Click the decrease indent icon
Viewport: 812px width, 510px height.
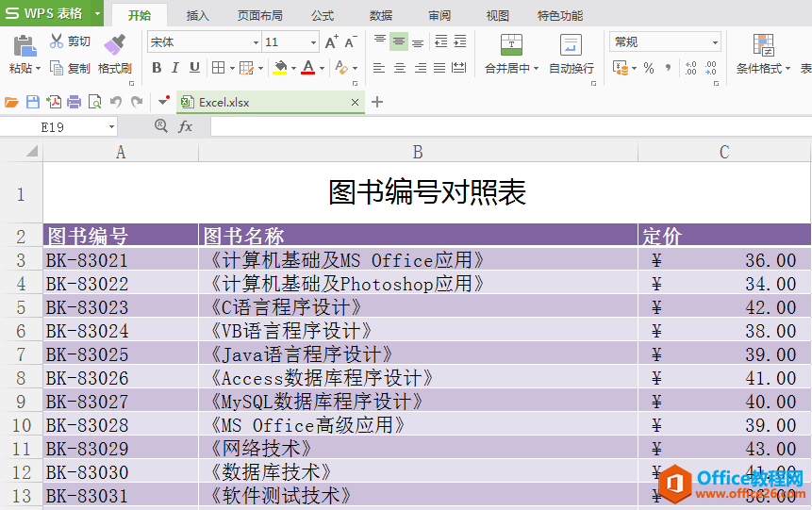click(x=441, y=41)
